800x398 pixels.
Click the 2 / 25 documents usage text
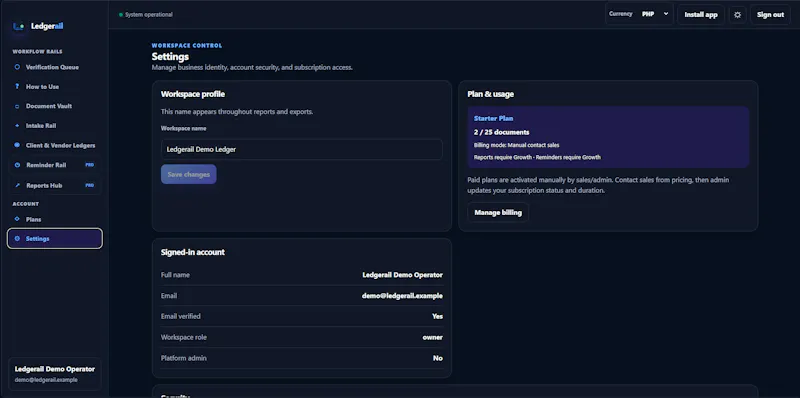click(501, 132)
